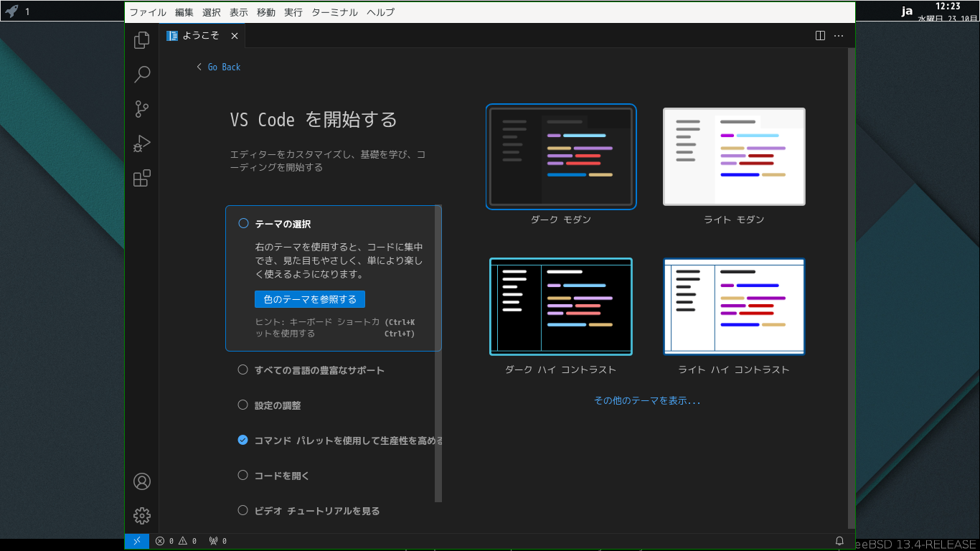This screenshot has height=551, width=980.
Task: Open the Manage gear icon
Action: (142, 515)
